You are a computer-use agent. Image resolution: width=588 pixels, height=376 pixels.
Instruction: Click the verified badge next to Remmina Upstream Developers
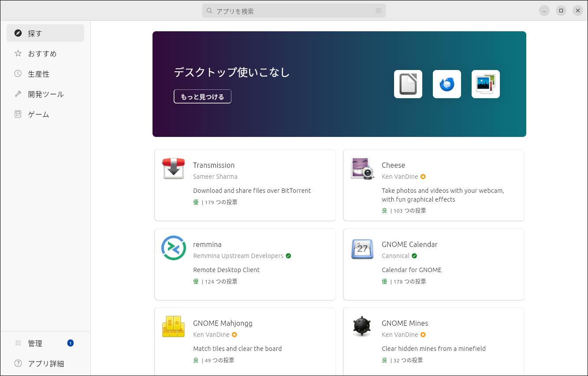coord(288,256)
